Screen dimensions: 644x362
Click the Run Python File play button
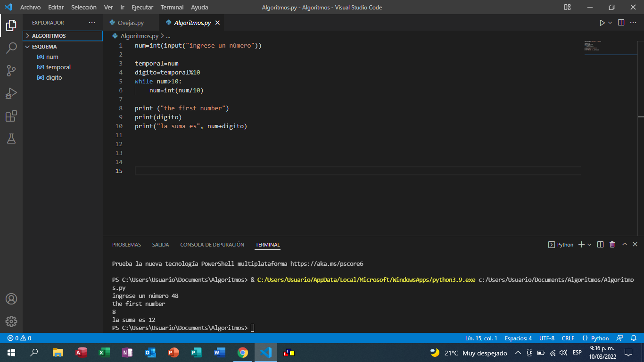[602, 23]
